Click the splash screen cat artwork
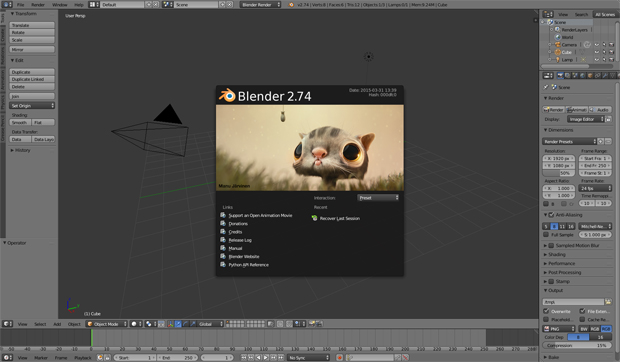This screenshot has height=362, width=620. [310, 147]
